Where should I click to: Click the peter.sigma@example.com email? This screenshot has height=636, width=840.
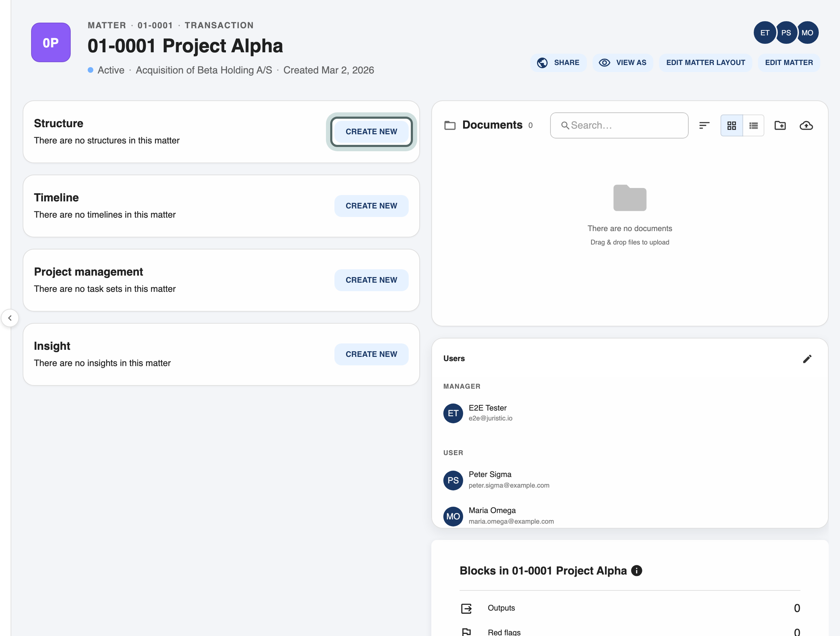pos(509,485)
